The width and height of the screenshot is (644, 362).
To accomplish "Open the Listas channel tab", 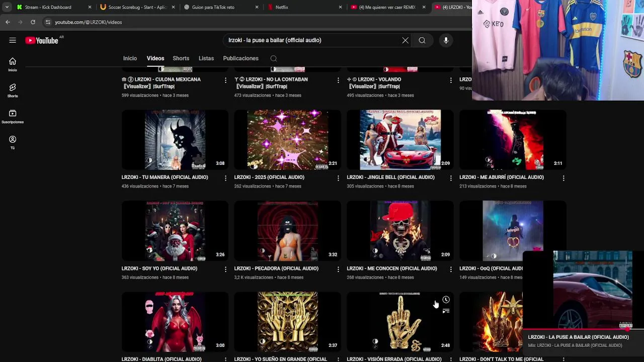I will click(206, 58).
